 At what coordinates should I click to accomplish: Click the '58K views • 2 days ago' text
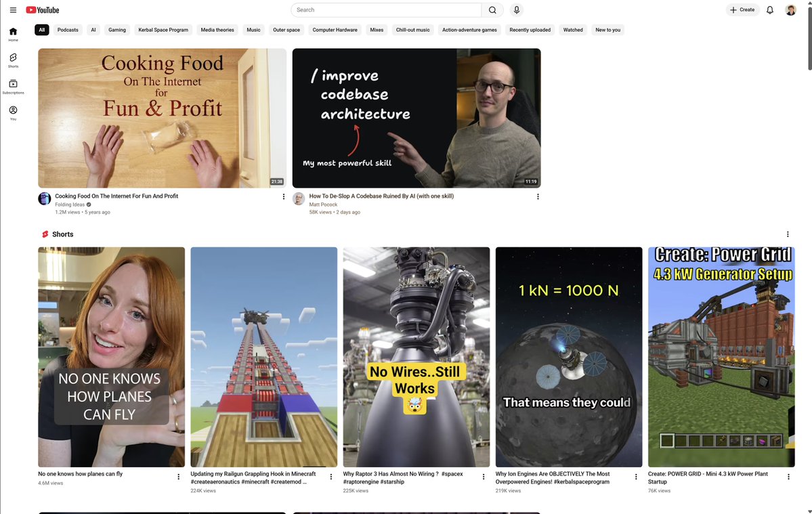point(335,212)
